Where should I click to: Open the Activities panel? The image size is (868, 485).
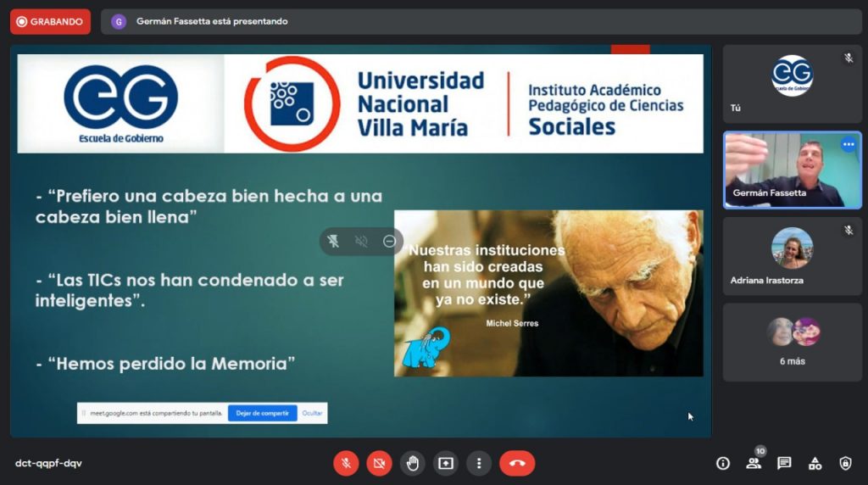tap(815, 463)
